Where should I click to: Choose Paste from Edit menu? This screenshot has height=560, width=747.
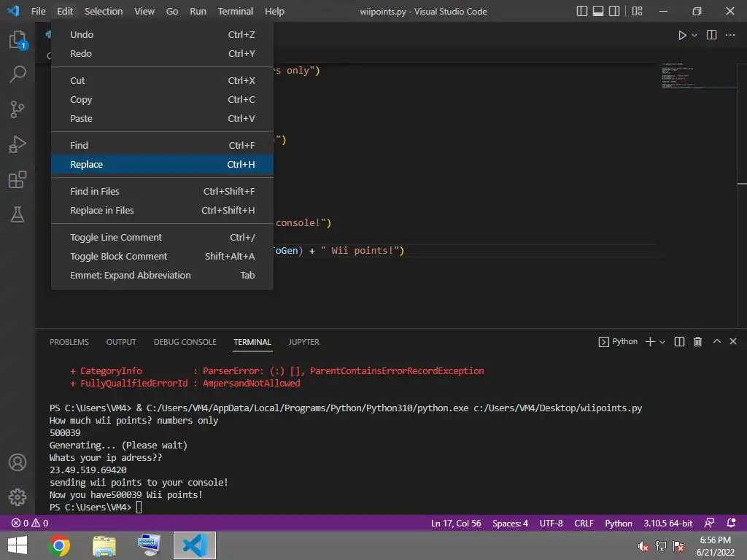pos(162,118)
